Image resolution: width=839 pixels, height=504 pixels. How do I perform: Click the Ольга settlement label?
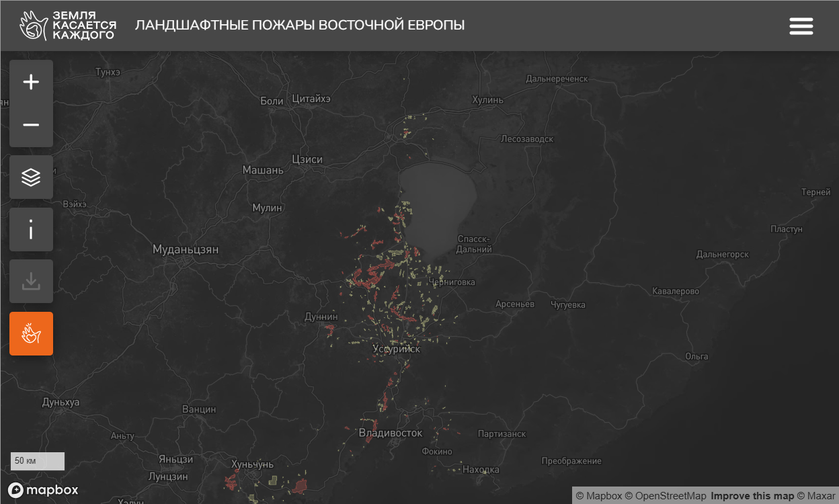[696, 356]
